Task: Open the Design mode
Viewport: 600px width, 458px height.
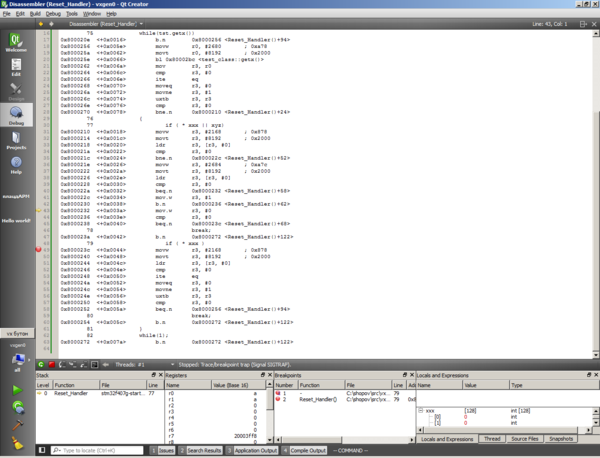Action: (16, 92)
